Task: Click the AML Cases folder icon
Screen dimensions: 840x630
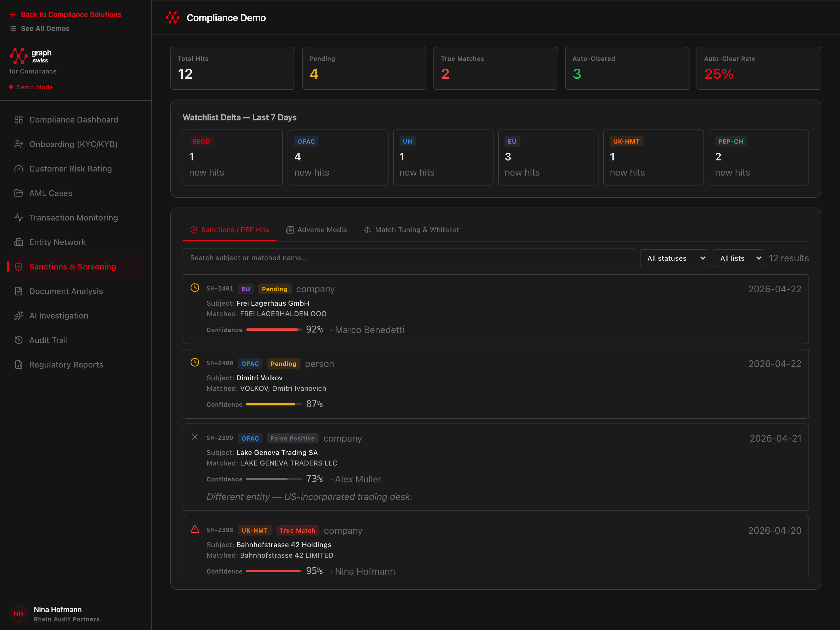Action: [x=19, y=193]
